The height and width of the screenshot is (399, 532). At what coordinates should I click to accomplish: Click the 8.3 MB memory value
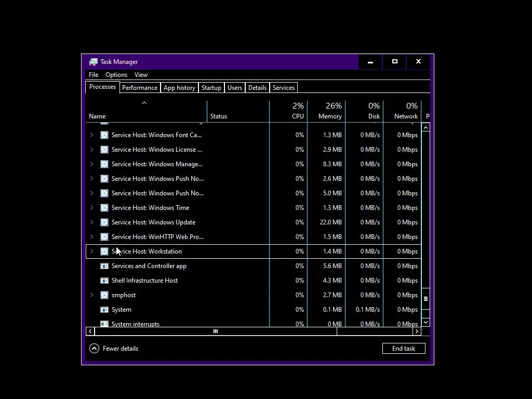click(332, 164)
